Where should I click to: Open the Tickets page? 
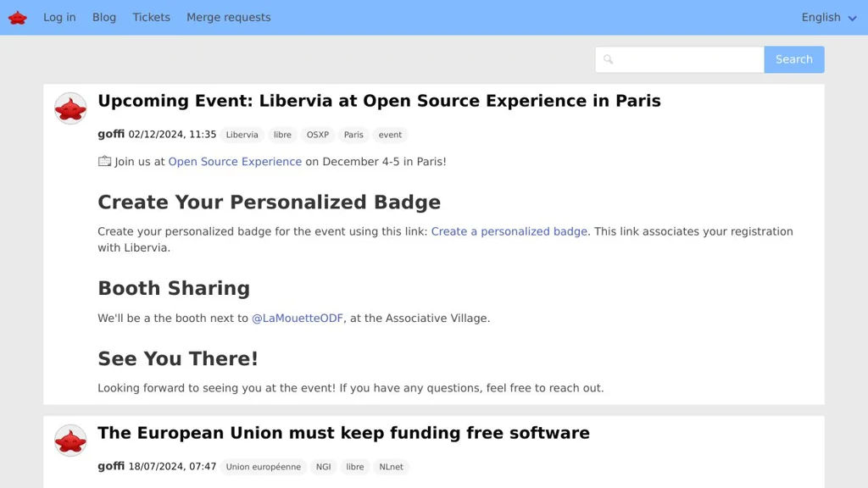coord(151,18)
